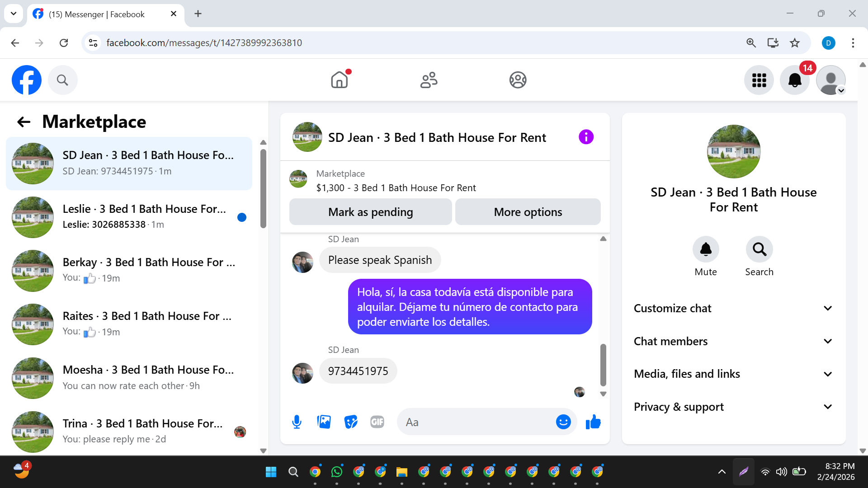Expand Customize chat section
This screenshot has width=868, height=488.
(x=733, y=308)
